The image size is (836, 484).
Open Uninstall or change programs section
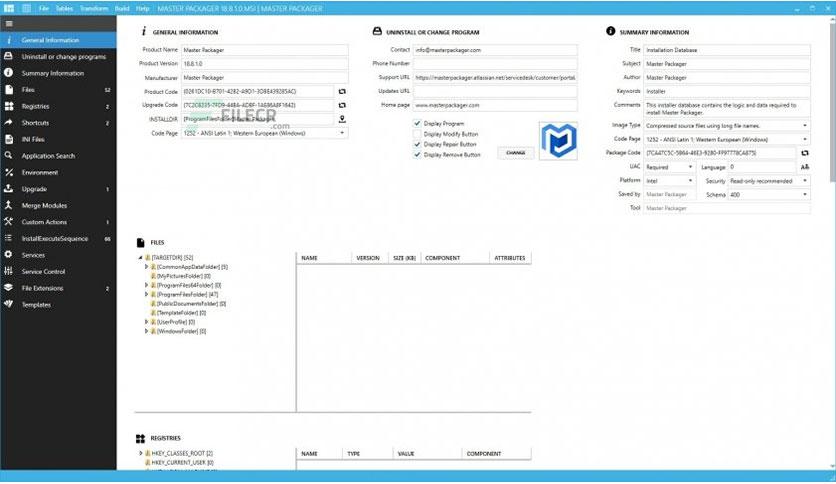(58, 57)
